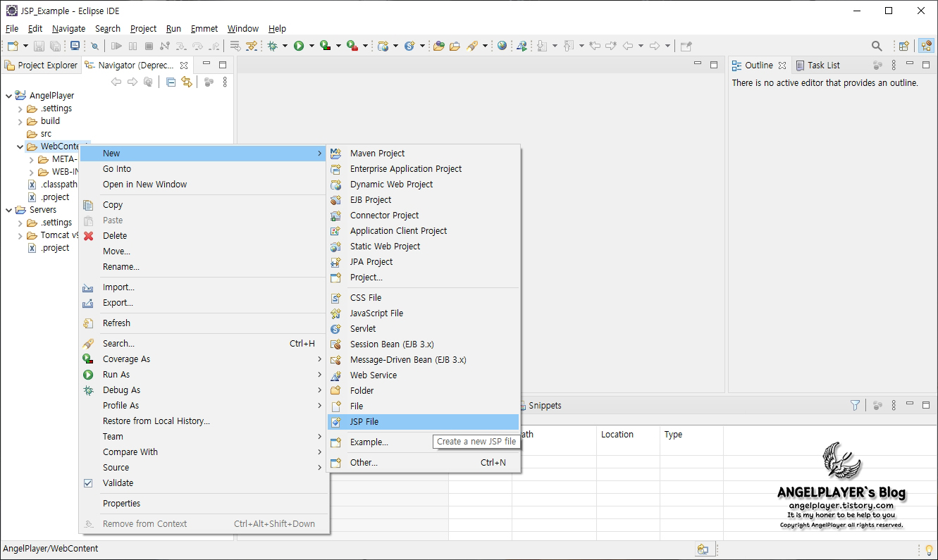938x560 pixels.
Task: Open the Emmet menu
Action: coord(204,29)
